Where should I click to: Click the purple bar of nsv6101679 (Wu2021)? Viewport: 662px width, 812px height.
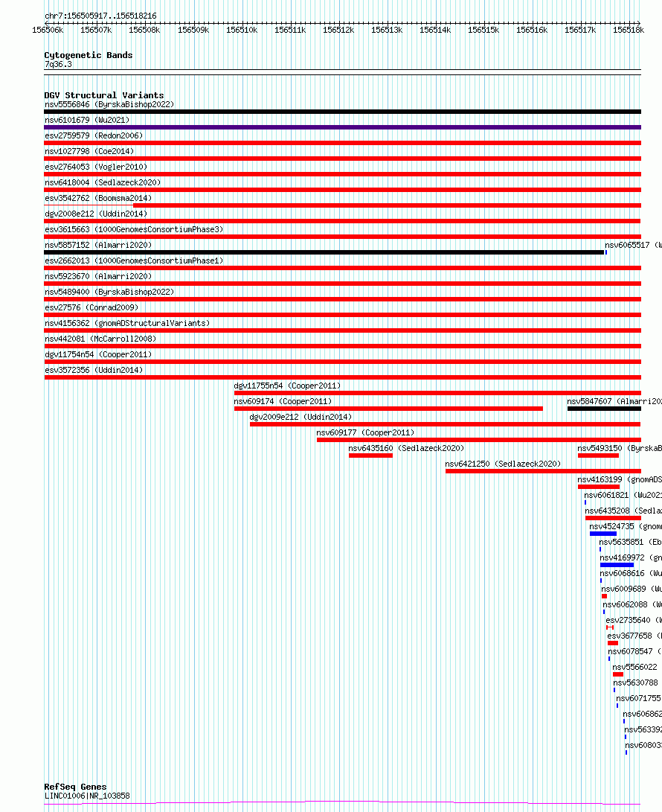(343, 127)
